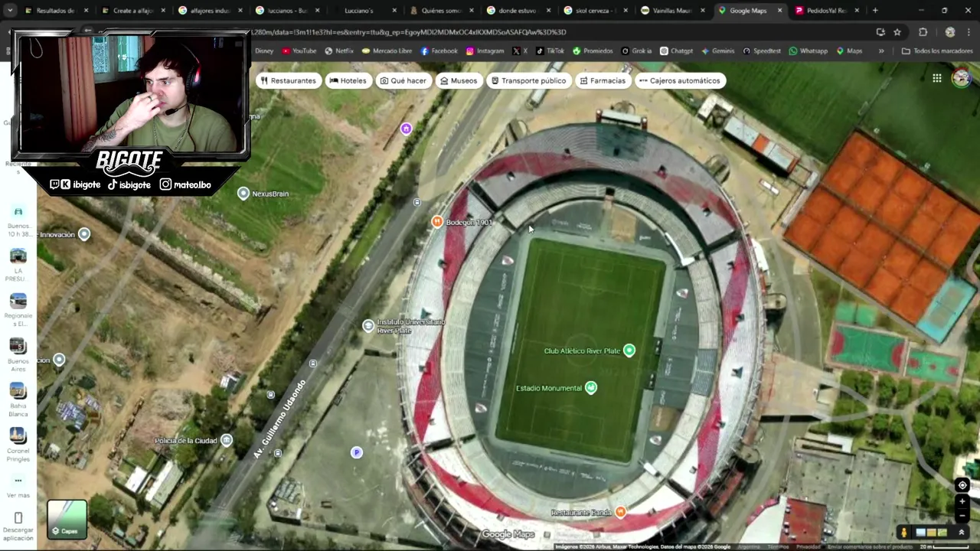Image resolution: width=980 pixels, height=551 pixels.
Task: Select the purple transit station marker
Action: pos(406,129)
